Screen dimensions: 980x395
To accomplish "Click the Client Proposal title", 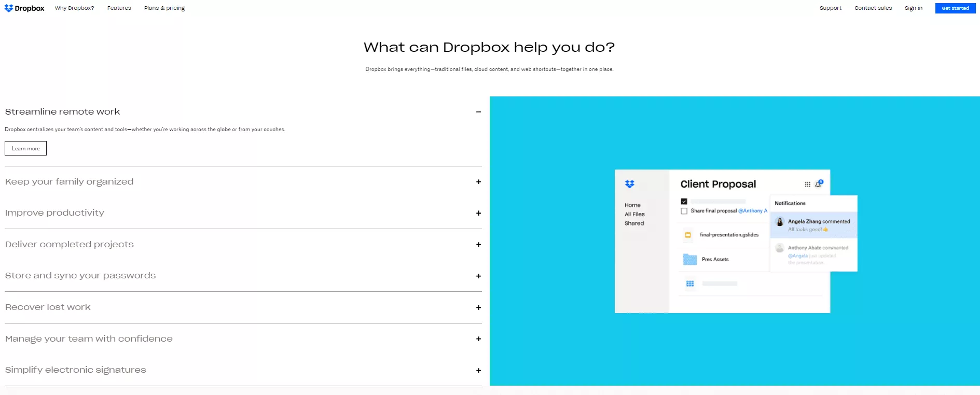I will (719, 184).
